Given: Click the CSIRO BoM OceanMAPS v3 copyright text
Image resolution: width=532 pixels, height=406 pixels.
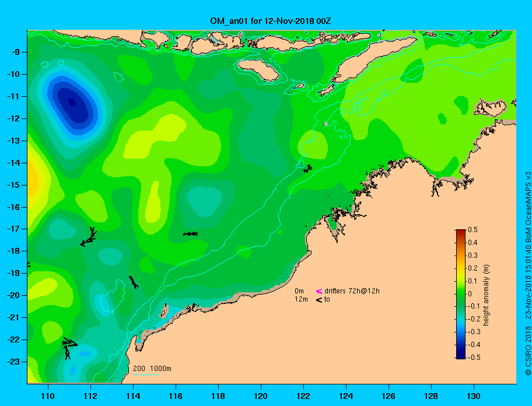Looking at the screenshot, I should pyautogui.click(x=528, y=274).
